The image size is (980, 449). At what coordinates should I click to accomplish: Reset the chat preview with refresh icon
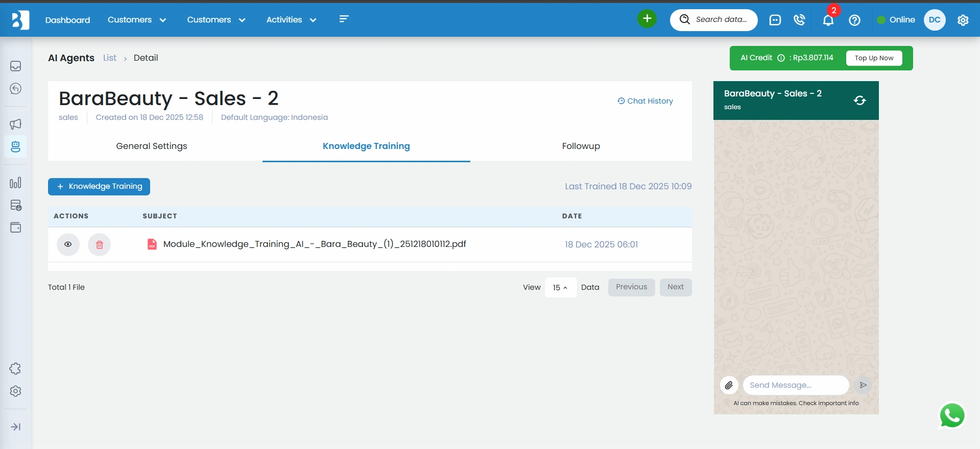coord(859,101)
